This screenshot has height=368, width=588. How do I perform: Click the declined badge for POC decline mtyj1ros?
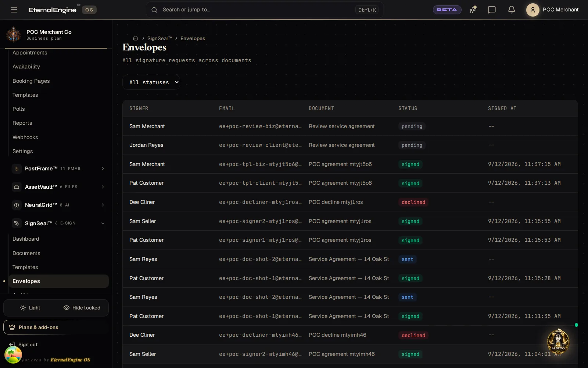pyautogui.click(x=413, y=202)
